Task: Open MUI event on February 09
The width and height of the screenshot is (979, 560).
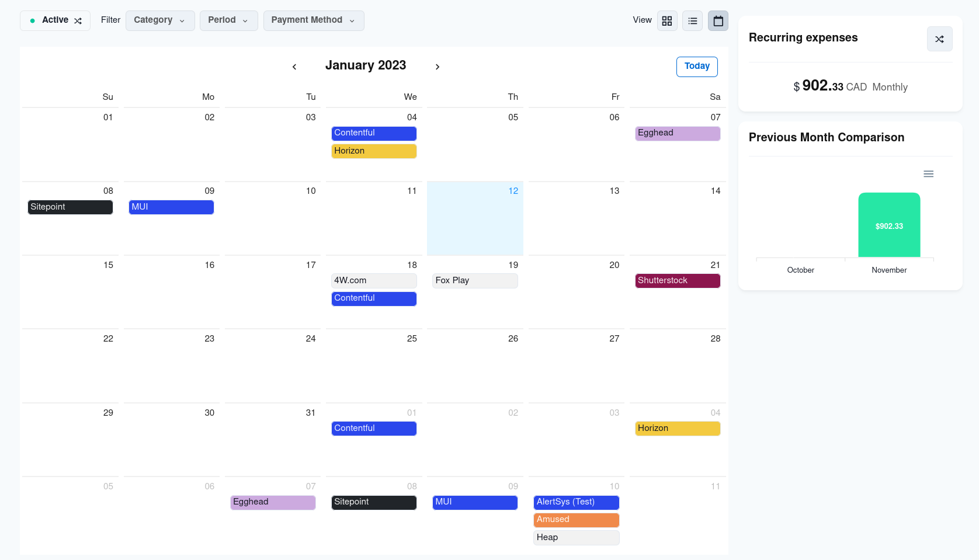Action: (475, 502)
